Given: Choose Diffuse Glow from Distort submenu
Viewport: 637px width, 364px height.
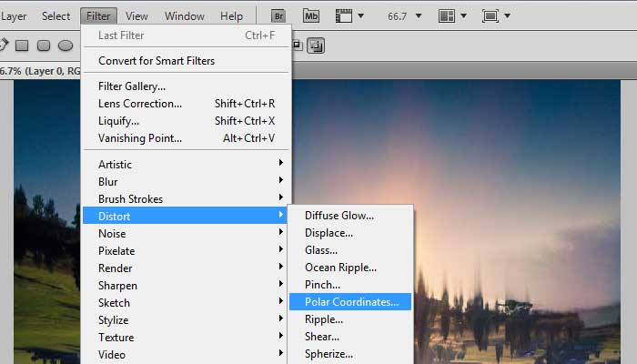Looking at the screenshot, I should click(x=350, y=216).
